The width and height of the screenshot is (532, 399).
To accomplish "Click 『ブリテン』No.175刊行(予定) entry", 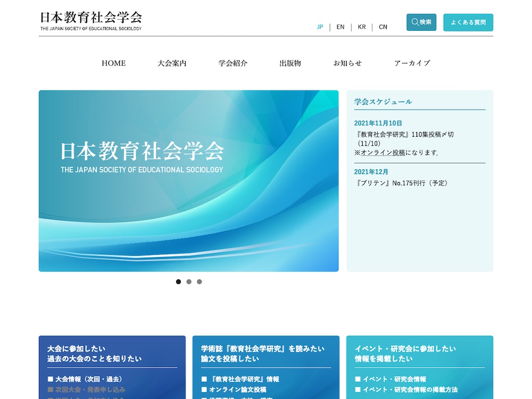I will point(402,183).
